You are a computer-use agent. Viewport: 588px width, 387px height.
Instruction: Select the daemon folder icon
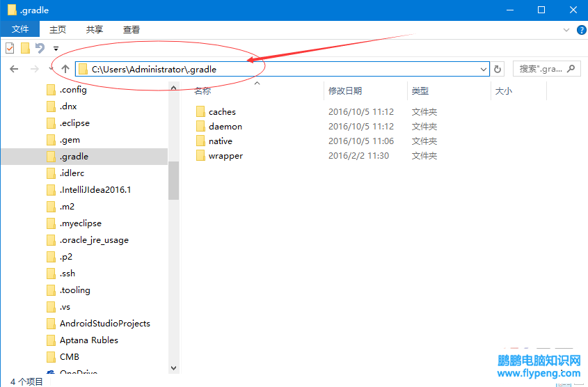coord(200,126)
